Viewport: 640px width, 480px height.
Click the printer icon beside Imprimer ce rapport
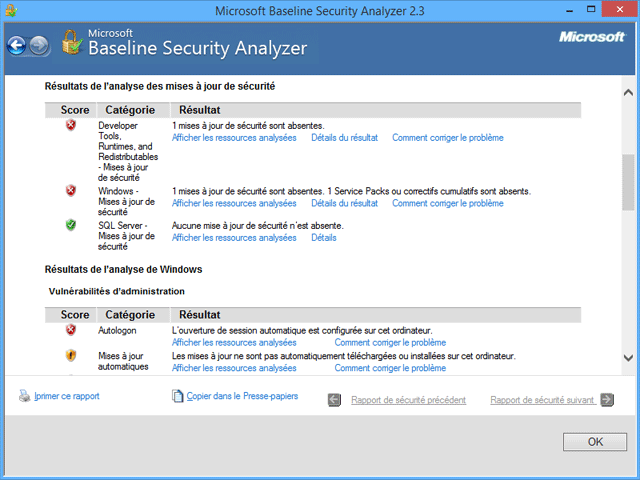click(25, 396)
